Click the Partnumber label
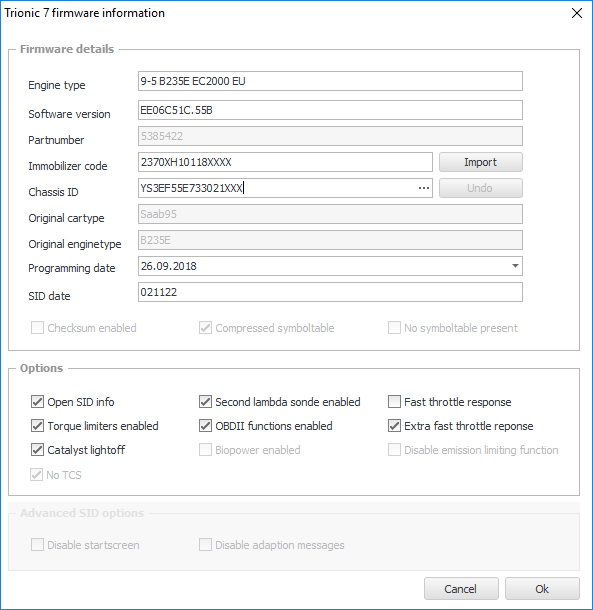 click(56, 140)
